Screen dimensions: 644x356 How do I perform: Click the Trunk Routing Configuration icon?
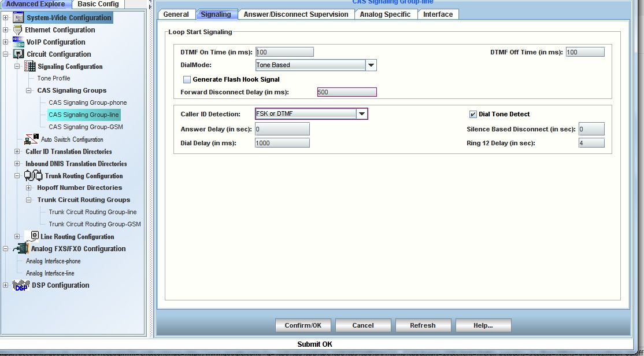(x=33, y=175)
